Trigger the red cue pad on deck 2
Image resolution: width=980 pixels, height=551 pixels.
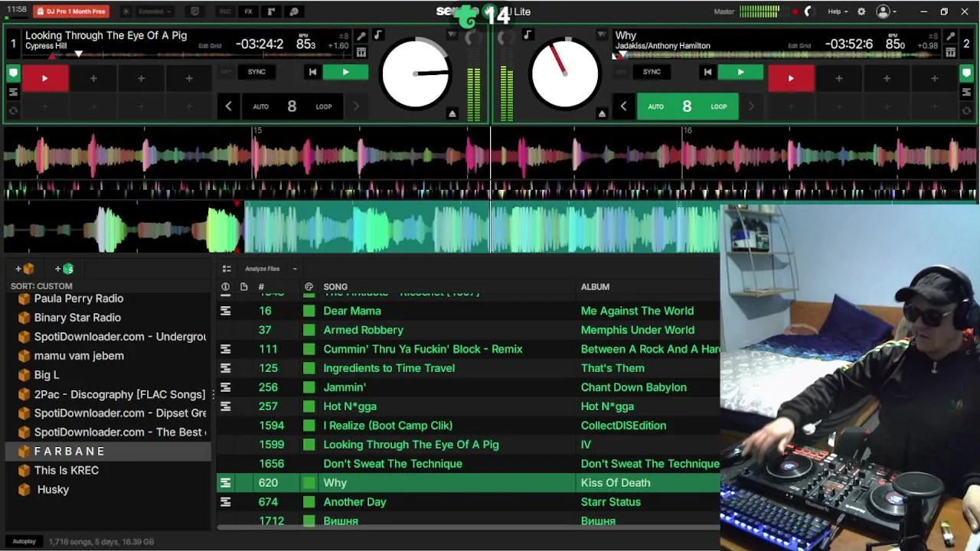point(791,78)
